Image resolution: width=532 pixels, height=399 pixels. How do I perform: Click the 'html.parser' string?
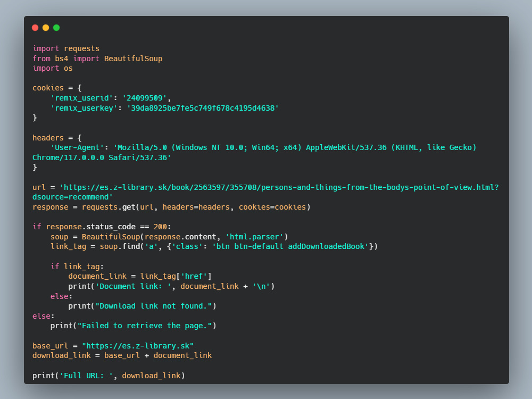254,237
